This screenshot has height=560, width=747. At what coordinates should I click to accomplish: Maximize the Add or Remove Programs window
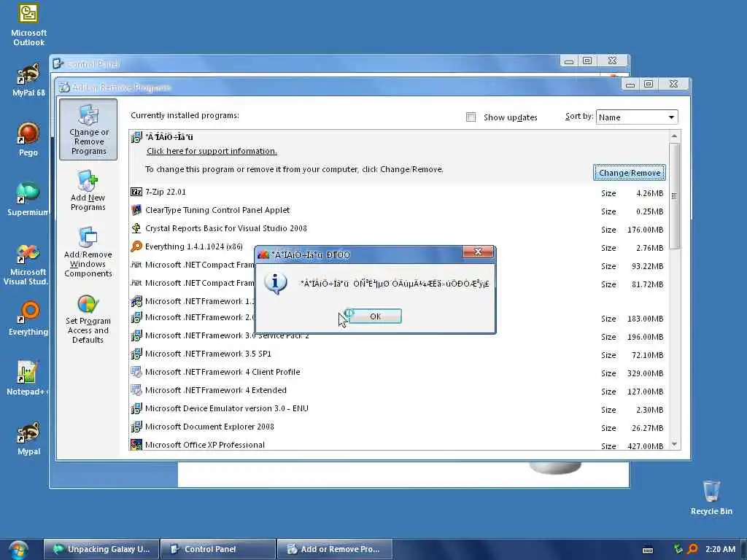[649, 85]
